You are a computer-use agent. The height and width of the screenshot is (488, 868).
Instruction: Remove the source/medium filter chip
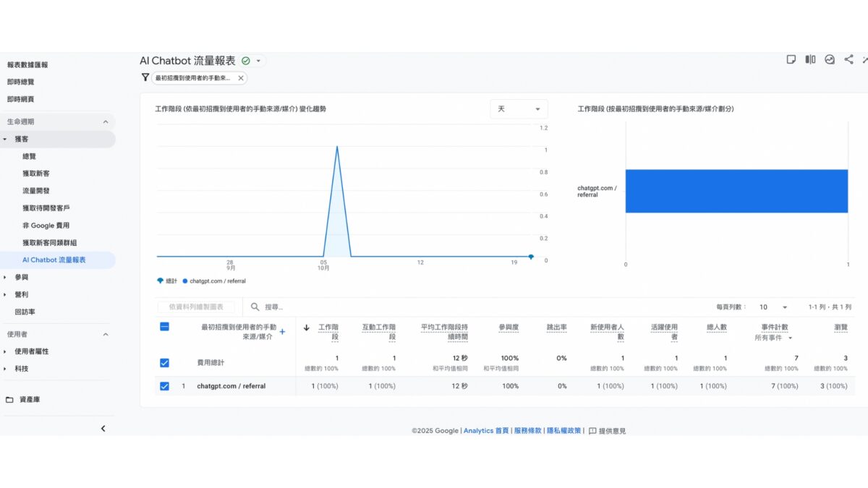click(241, 78)
